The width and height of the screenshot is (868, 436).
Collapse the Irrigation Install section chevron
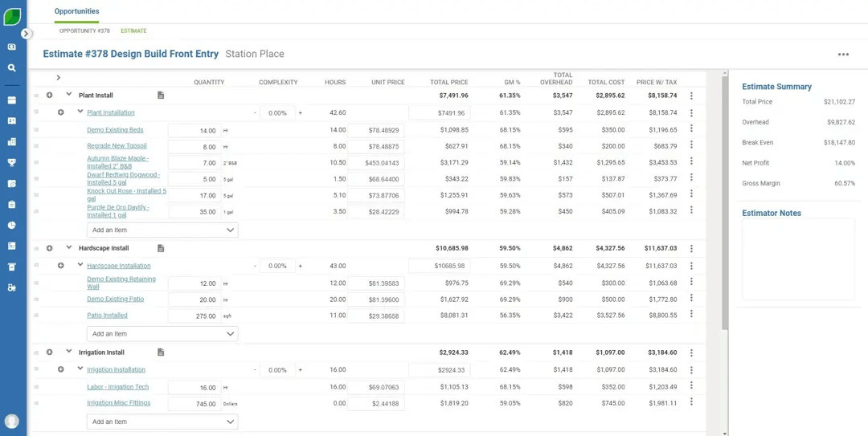click(68, 351)
